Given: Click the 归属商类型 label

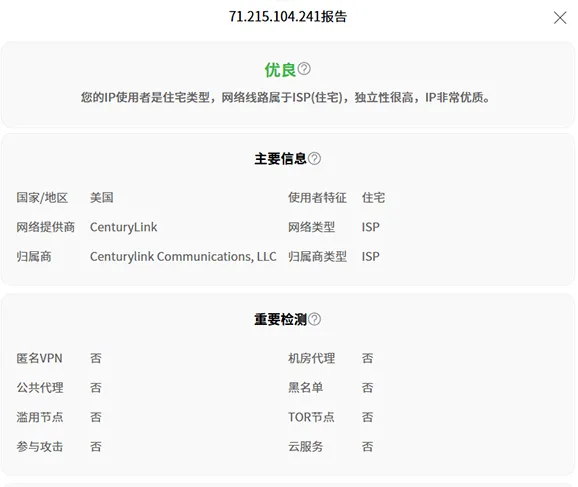Looking at the screenshot, I should pos(317,257).
